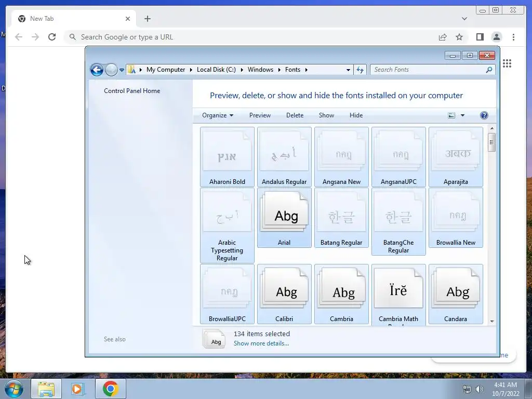The height and width of the screenshot is (399, 532).
Task: Change view using the view icon
Action: [451, 115]
